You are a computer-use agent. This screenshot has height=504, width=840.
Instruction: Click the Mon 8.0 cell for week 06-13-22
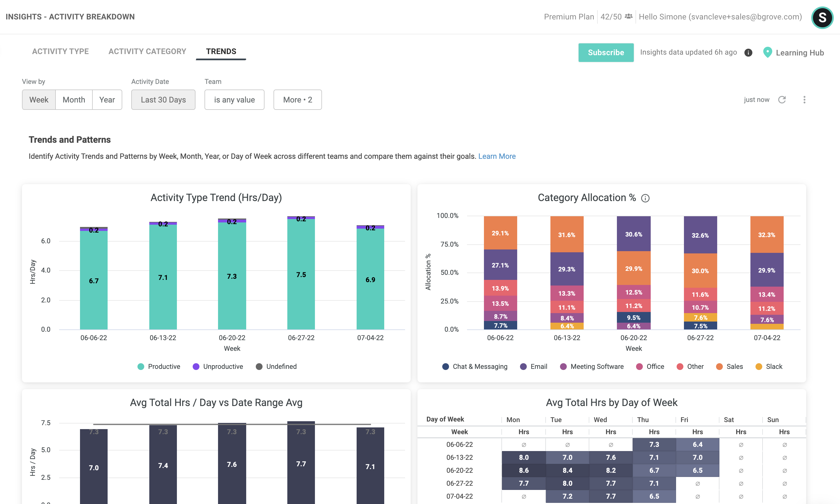[x=524, y=458]
